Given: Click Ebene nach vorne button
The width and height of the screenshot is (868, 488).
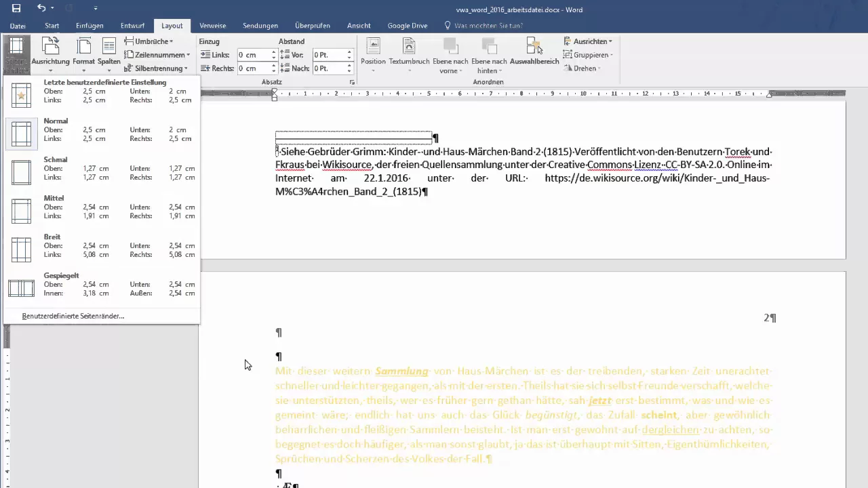Looking at the screenshot, I should coord(450,55).
